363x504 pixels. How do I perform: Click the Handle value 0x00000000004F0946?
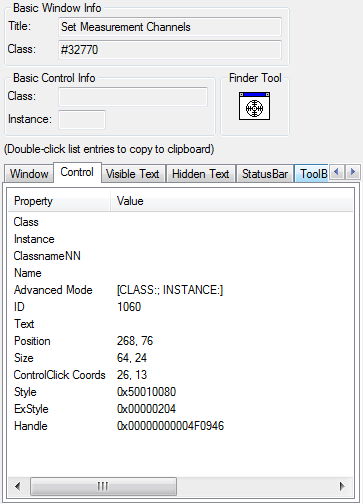(x=171, y=426)
